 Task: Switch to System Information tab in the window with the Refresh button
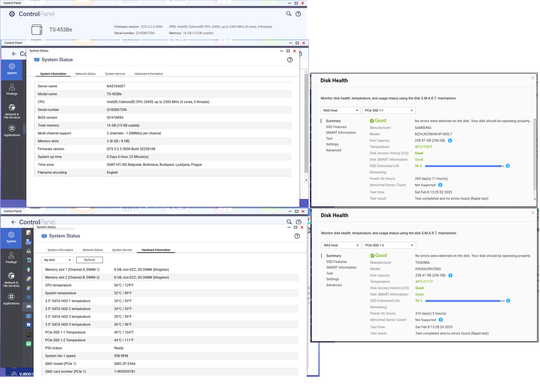[x=60, y=250]
